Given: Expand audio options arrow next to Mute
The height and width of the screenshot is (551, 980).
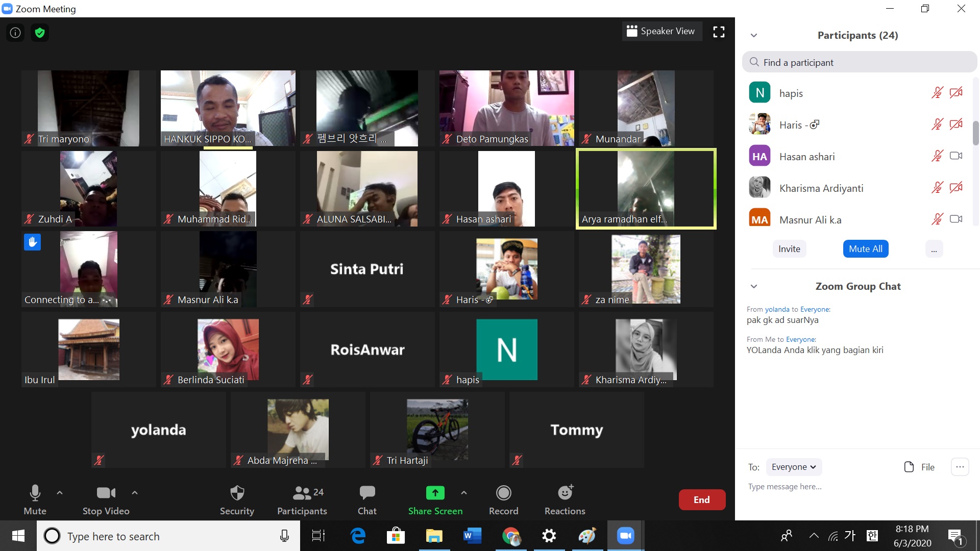Looking at the screenshot, I should (x=60, y=493).
